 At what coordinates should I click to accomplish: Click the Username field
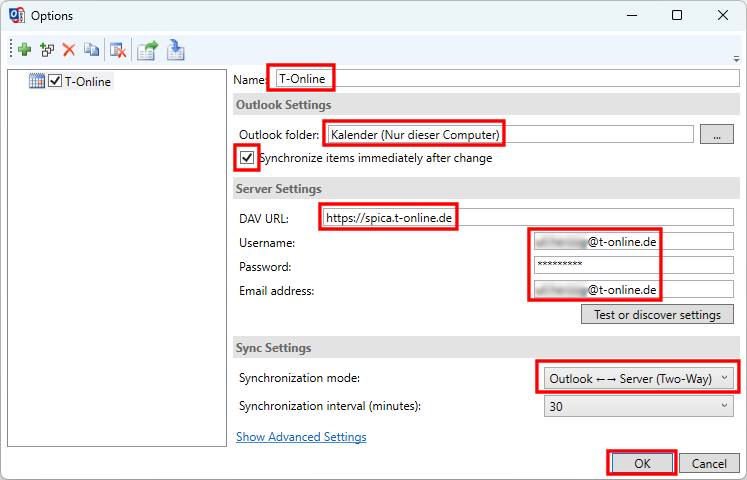point(634,241)
